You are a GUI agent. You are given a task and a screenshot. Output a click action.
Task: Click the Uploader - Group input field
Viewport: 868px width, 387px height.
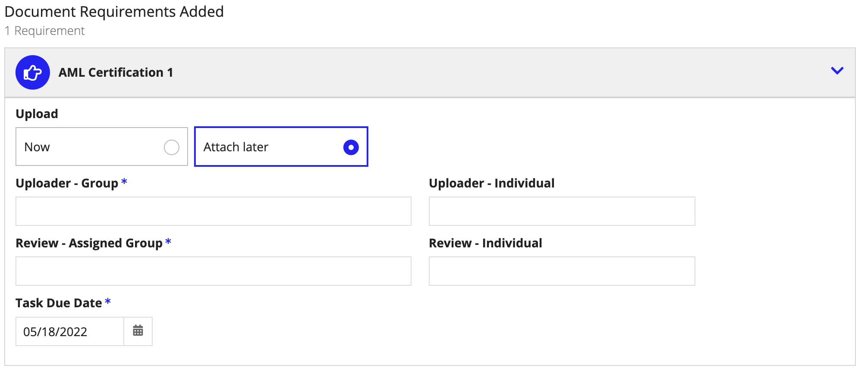pos(213,211)
